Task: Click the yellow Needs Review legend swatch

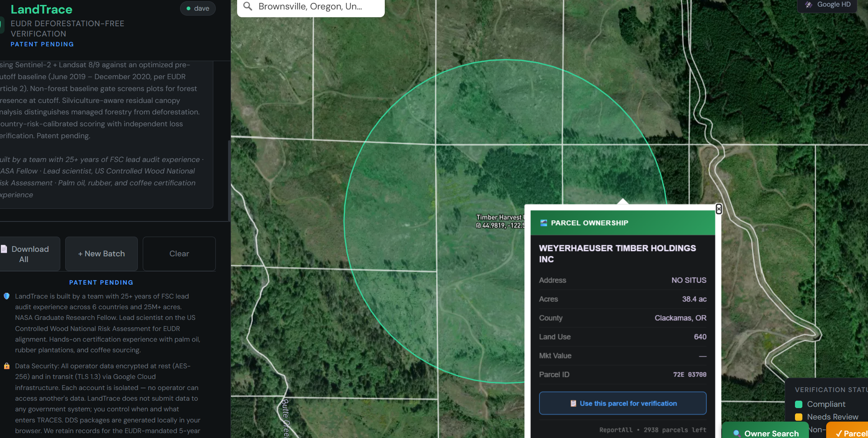Action: (799, 417)
